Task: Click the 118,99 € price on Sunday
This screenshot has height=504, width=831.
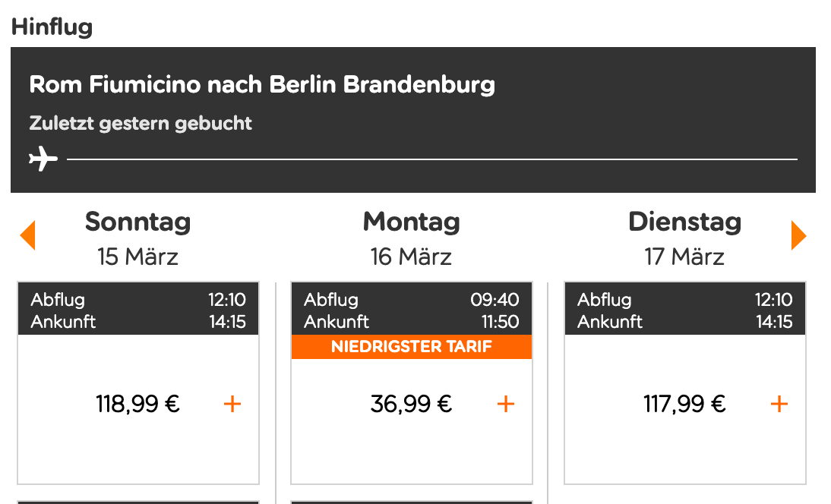Action: pyautogui.click(x=137, y=404)
